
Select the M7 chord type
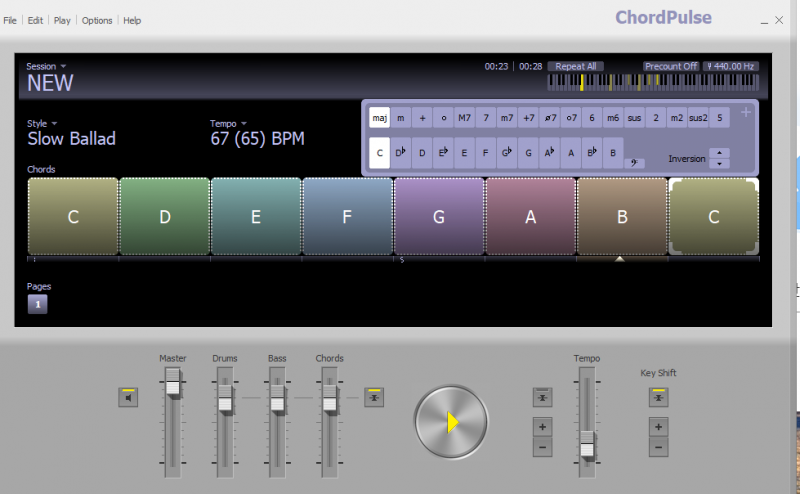tap(464, 118)
